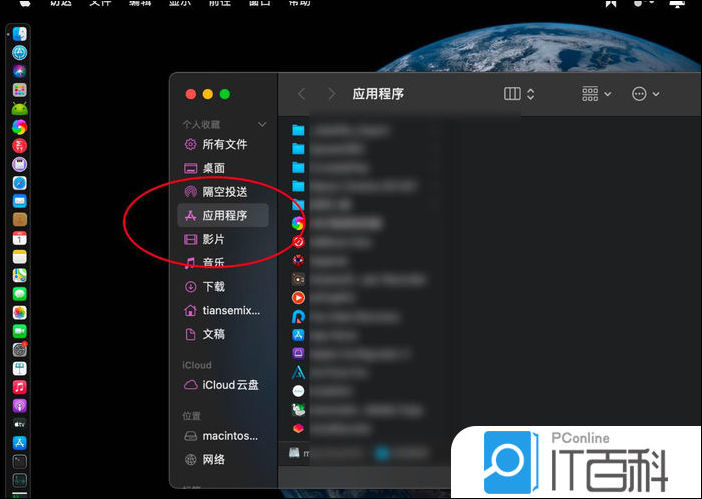Select the orange play-button app in file list
The height and width of the screenshot is (499, 702).
[x=298, y=298]
